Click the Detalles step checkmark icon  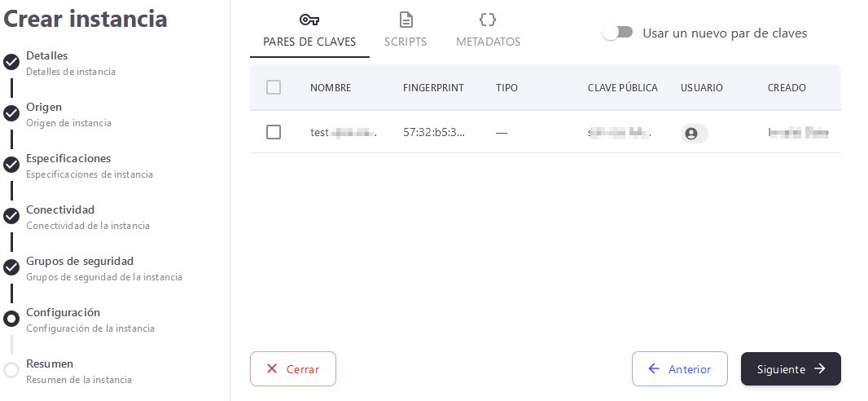tap(11, 62)
